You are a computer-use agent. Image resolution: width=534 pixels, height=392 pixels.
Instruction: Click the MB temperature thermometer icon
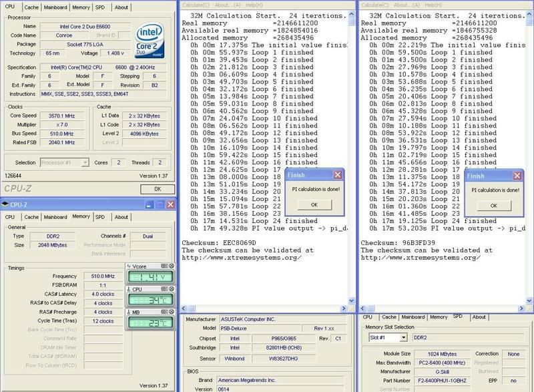coord(129,312)
